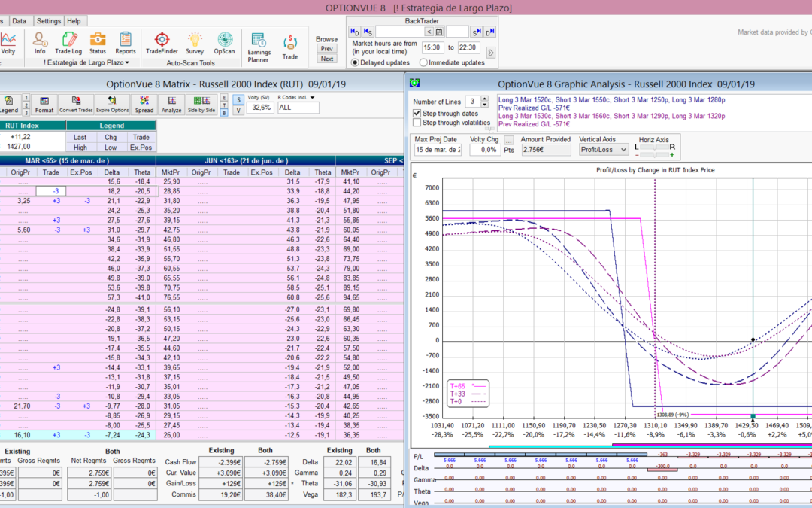Adjust the Horiz Axis L-R slider
Screen dimensions: 812x508
tap(655, 148)
